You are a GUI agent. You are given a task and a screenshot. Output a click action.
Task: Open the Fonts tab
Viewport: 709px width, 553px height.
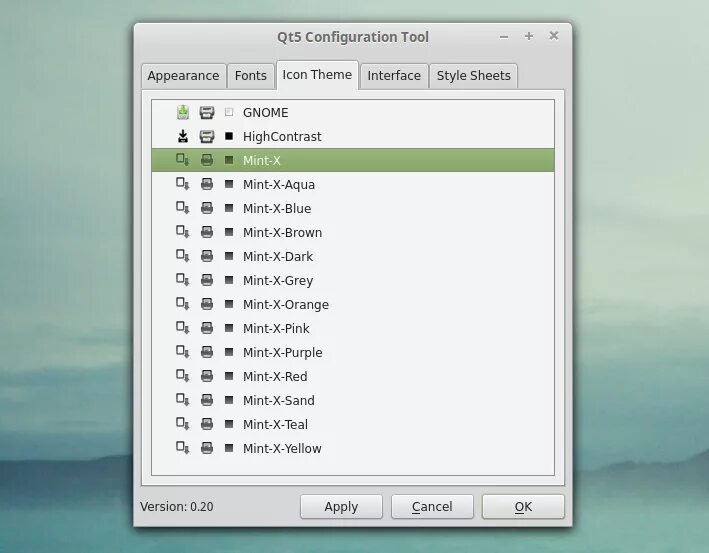tap(251, 76)
